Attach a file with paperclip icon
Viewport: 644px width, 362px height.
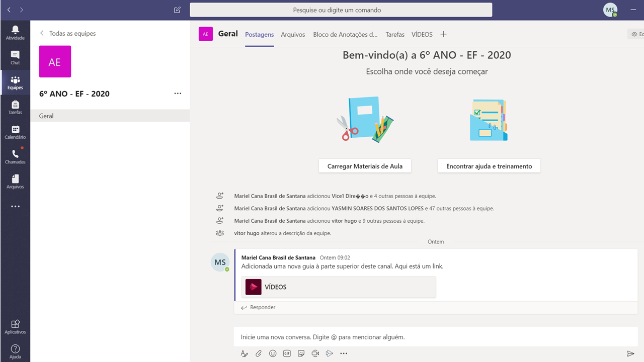click(259, 353)
